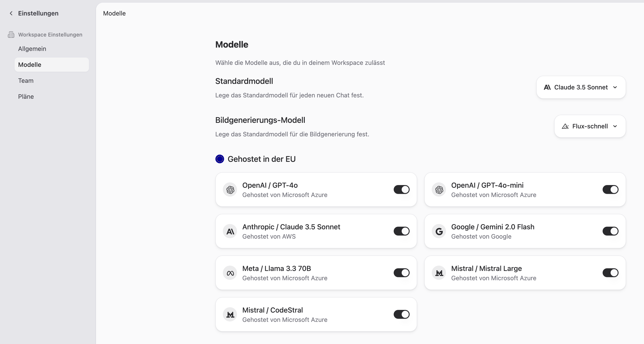Expand the chevron in the Standardmodell selector
The width and height of the screenshot is (644, 344).
615,87
